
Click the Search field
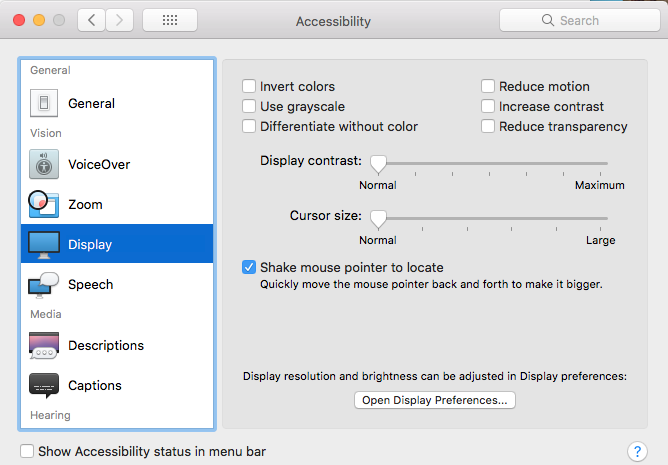point(579,20)
